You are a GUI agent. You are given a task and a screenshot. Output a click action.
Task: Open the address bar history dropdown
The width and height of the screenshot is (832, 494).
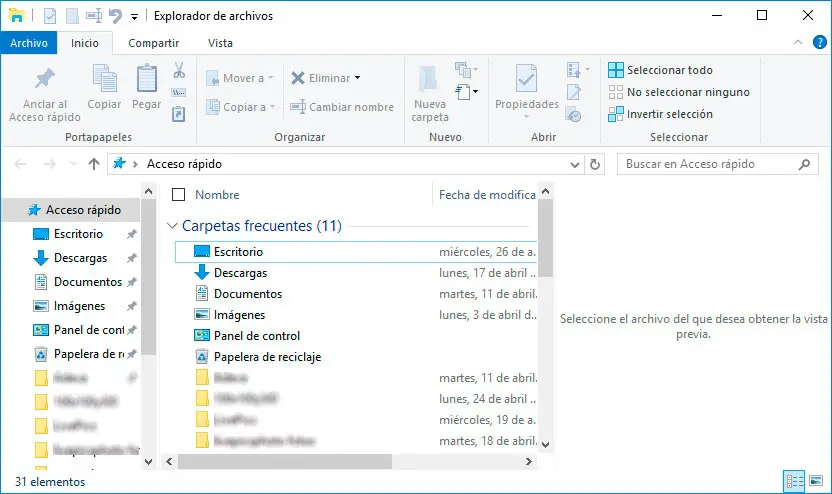pos(574,164)
